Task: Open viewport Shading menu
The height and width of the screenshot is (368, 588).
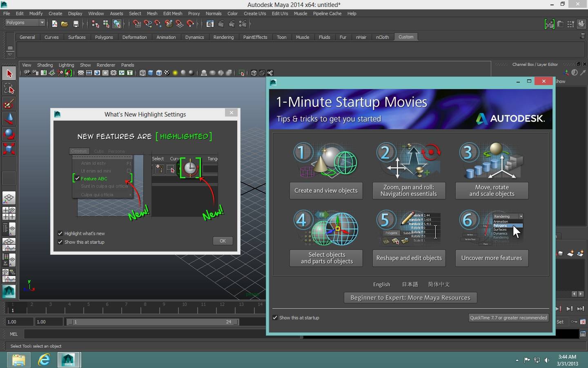Action: (45, 65)
